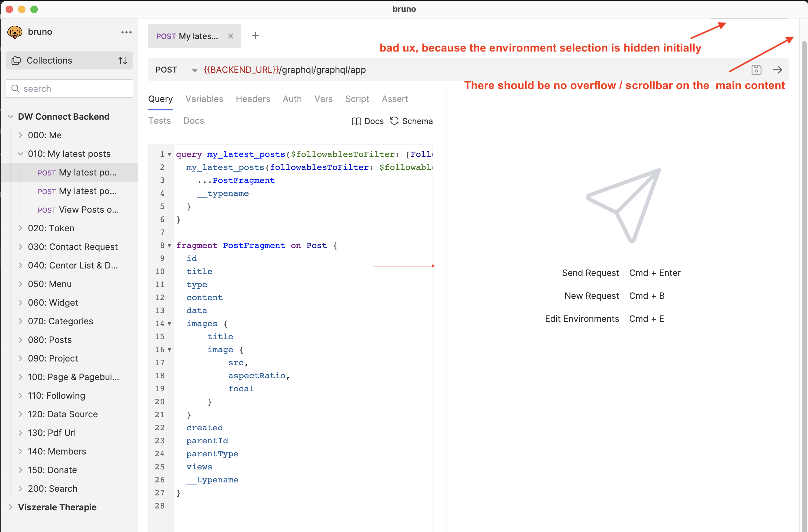808x532 pixels.
Task: Create a new request tab with plus icon
Action: point(255,35)
